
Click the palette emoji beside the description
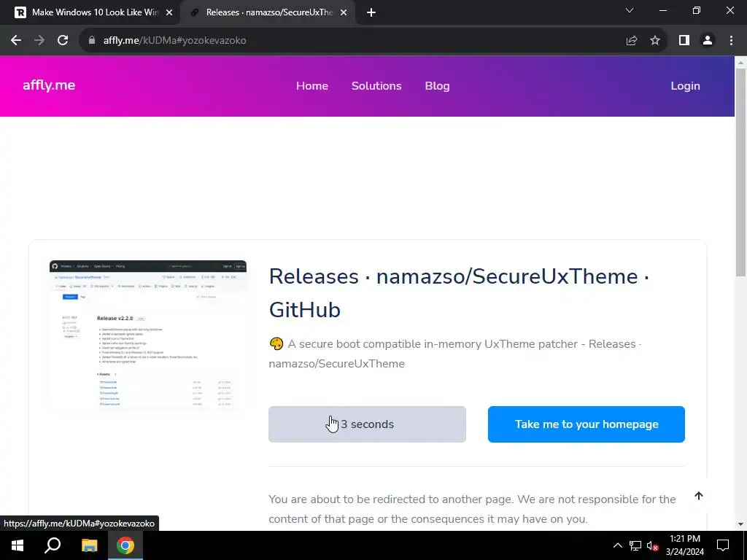coord(276,344)
